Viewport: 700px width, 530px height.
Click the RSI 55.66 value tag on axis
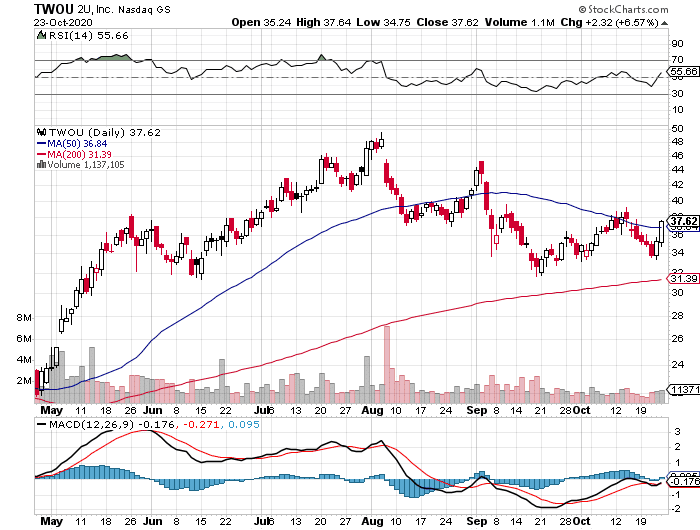point(683,71)
